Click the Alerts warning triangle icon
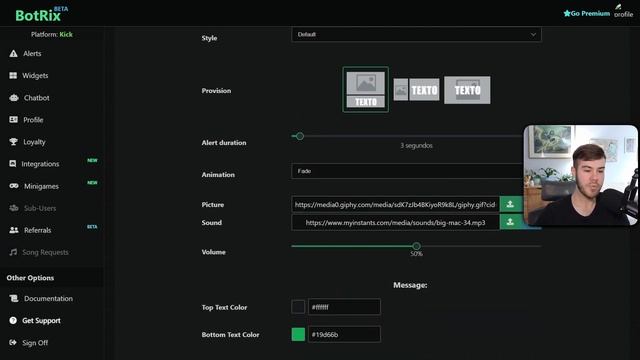The image size is (640, 360). point(13,53)
